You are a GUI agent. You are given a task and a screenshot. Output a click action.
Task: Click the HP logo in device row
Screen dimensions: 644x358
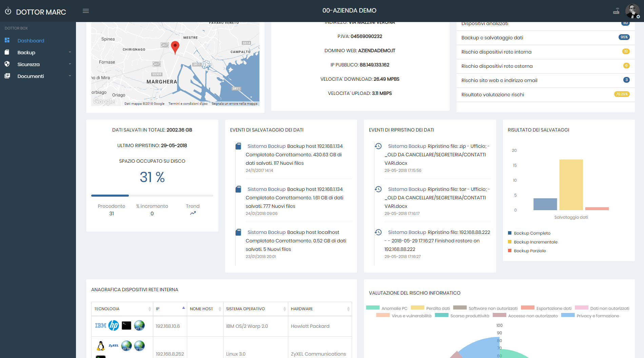click(114, 325)
